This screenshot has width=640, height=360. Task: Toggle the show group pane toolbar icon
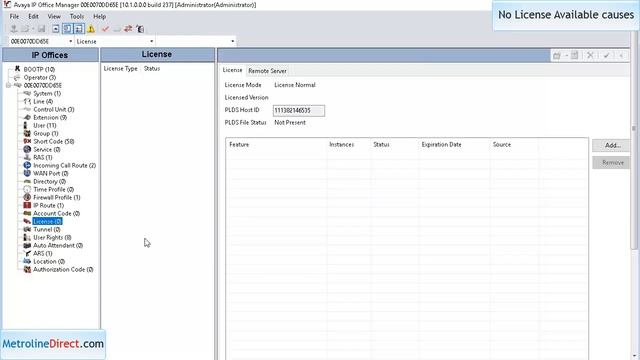click(79, 29)
